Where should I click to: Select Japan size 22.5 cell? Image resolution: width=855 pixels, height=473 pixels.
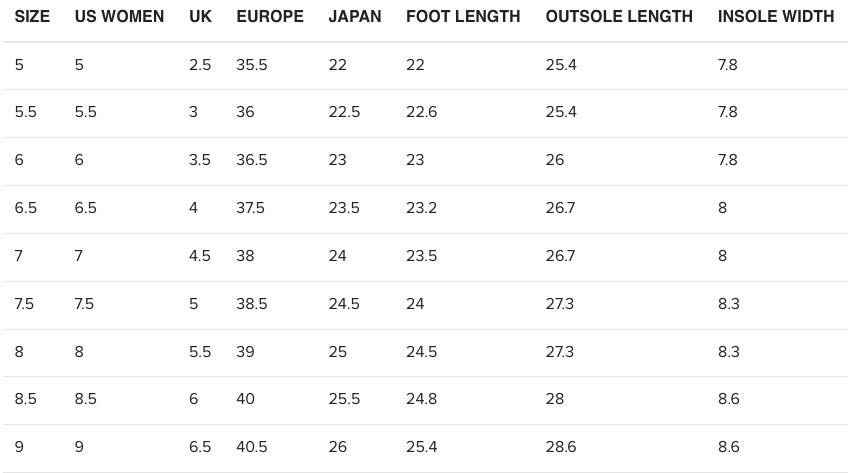coord(344,112)
